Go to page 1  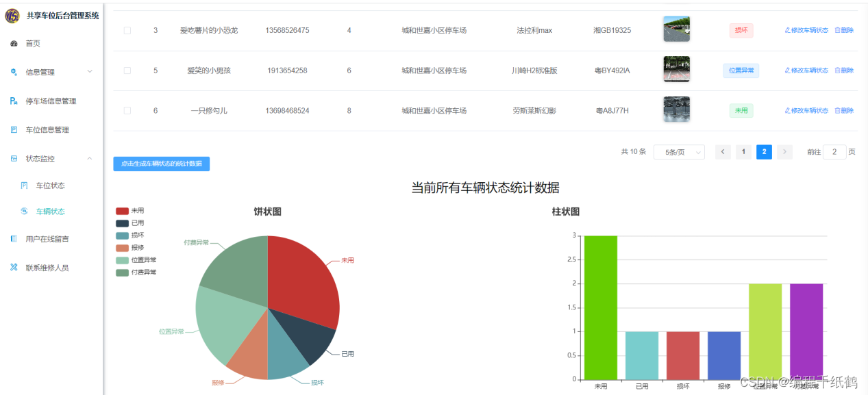click(x=743, y=152)
